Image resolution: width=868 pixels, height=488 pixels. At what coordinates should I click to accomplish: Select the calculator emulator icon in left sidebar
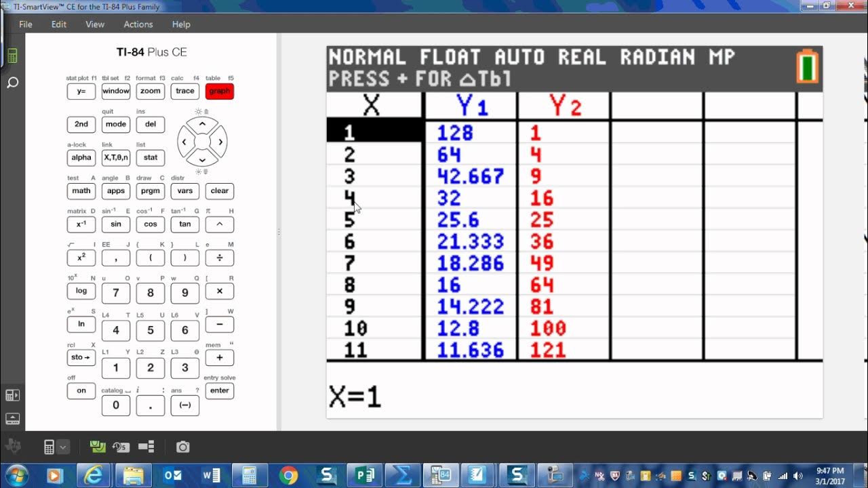12,56
